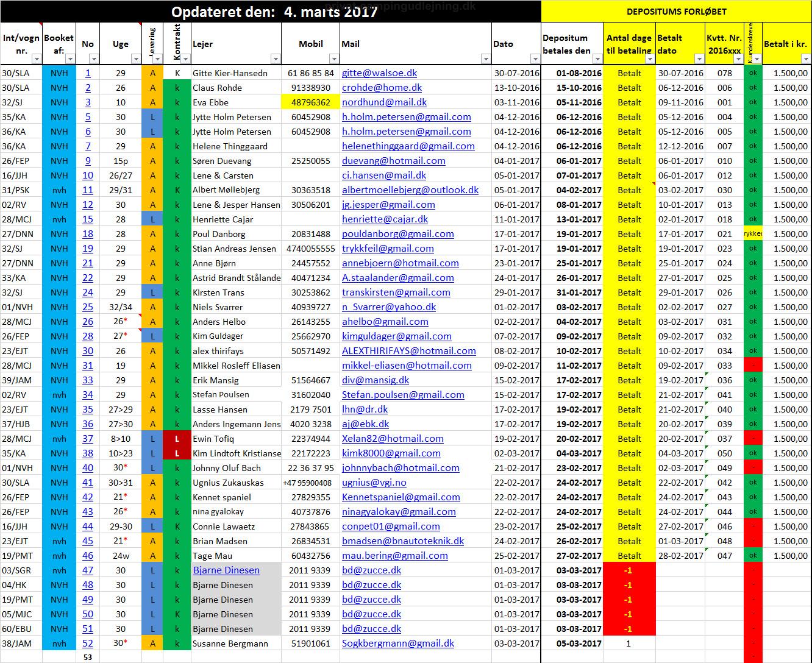Open ALEXTHIRIFAYS@hotmail.com email link
Image resolution: width=812 pixels, height=663 pixels.
point(409,351)
